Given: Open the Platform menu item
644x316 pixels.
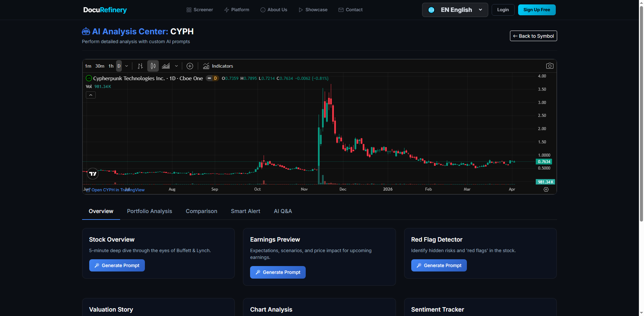Looking at the screenshot, I should coord(236,10).
